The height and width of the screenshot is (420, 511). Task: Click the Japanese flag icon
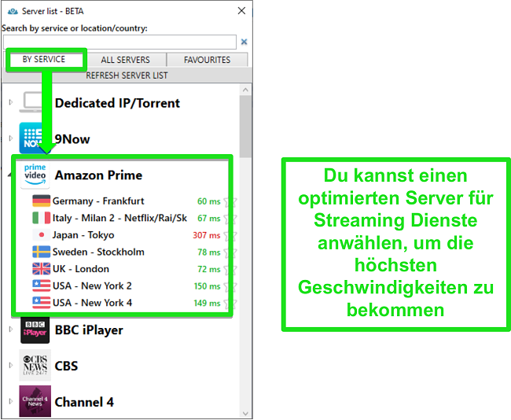point(42,235)
